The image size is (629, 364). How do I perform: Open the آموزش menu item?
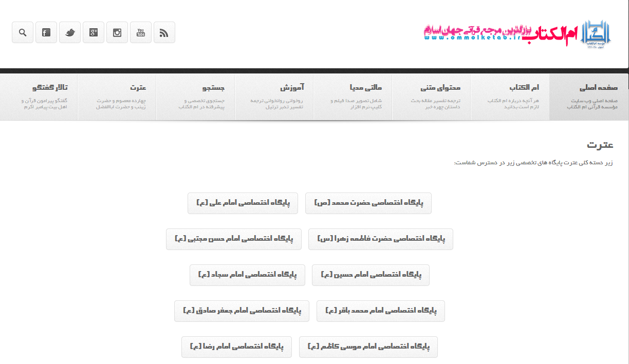point(274,97)
